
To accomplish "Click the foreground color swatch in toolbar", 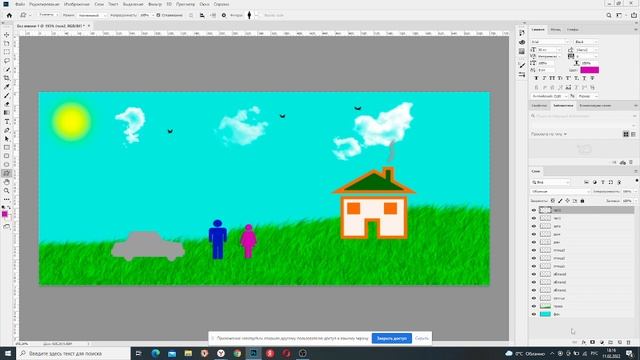I will (4, 214).
